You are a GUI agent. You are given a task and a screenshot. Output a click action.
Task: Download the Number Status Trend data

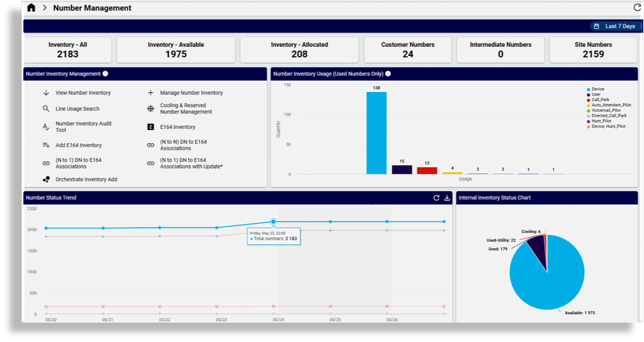point(447,198)
